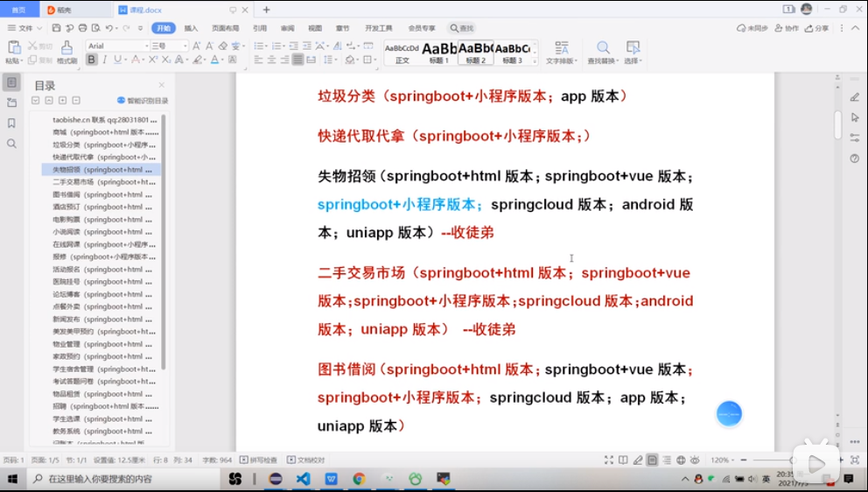Click the superscript X² icon

[x=153, y=60]
